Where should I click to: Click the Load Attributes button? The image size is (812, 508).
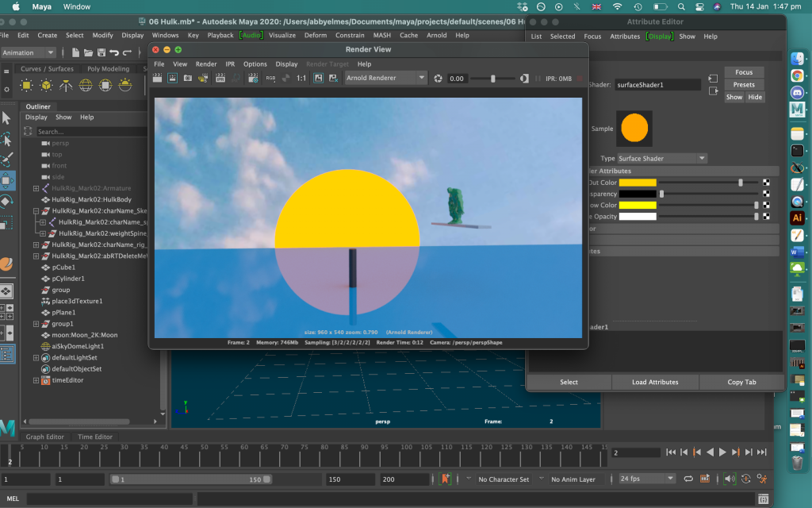click(655, 382)
